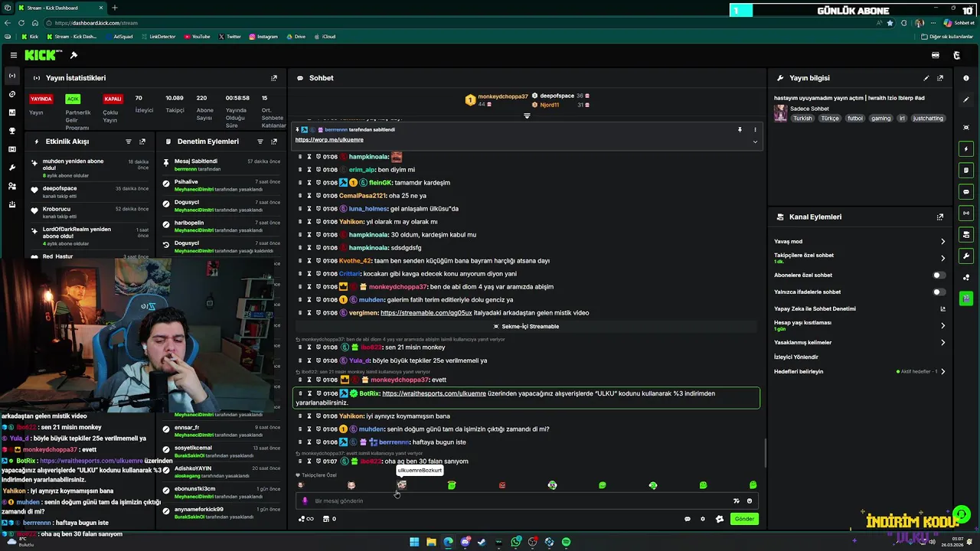This screenshot has height=551, width=980.
Task: Click the browser address bar
Action: point(459,23)
